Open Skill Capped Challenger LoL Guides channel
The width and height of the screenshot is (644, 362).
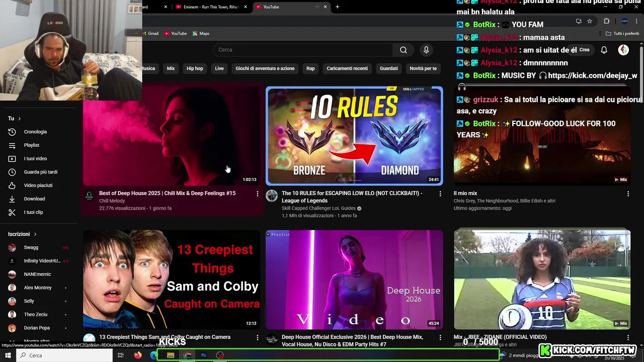(318, 208)
